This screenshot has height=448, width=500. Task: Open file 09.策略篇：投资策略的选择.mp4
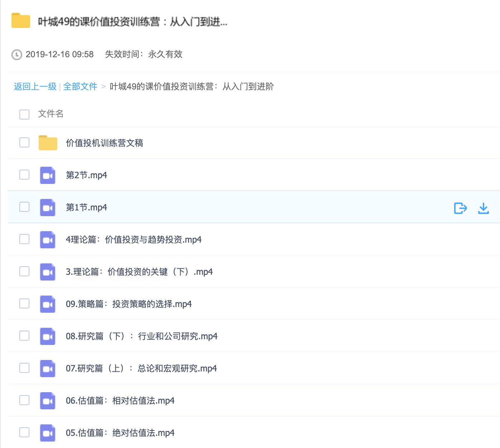129,304
